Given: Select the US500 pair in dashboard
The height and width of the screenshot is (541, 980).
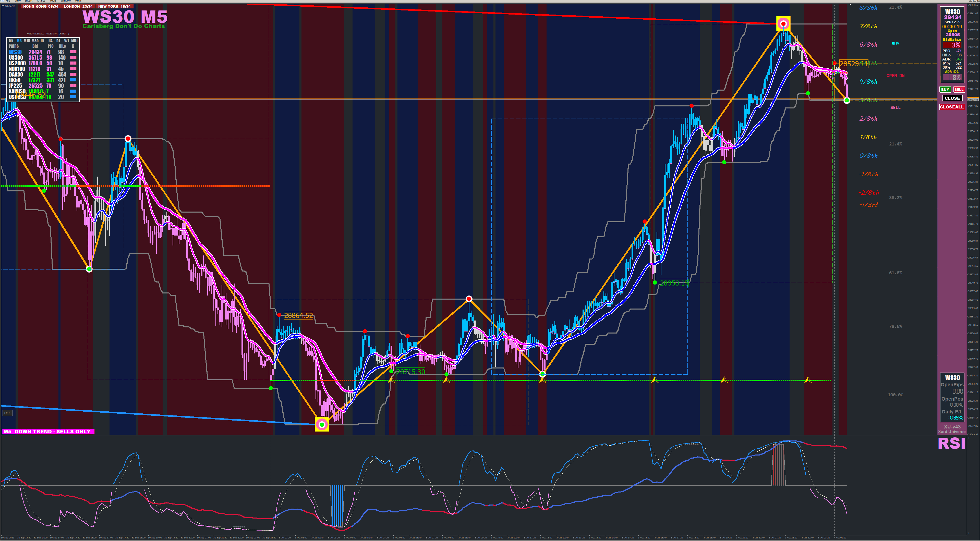Looking at the screenshot, I should click(x=16, y=58).
